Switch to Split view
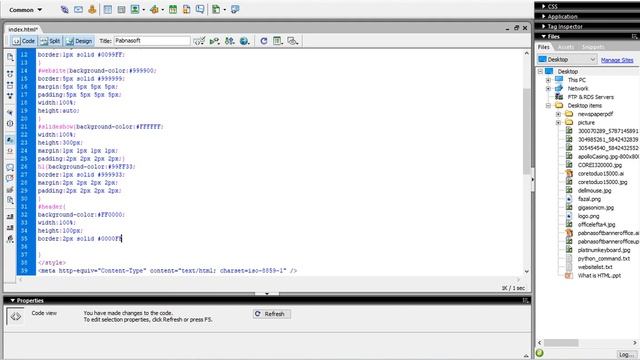Screen dimensions: 640x360 (50, 41)
